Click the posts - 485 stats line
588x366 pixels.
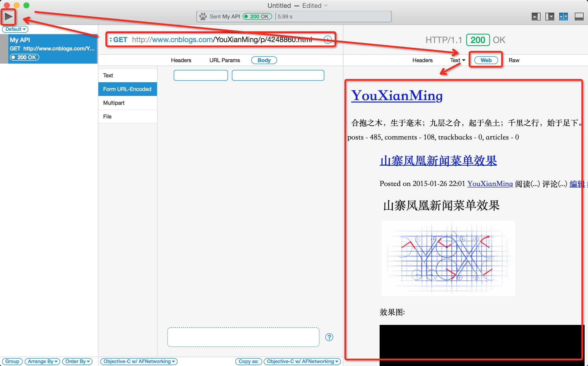point(433,137)
